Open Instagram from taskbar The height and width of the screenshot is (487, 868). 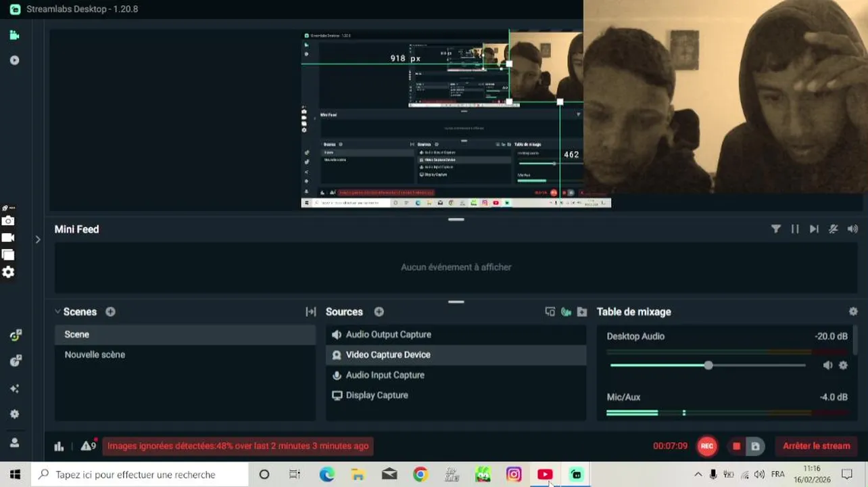coord(514,475)
